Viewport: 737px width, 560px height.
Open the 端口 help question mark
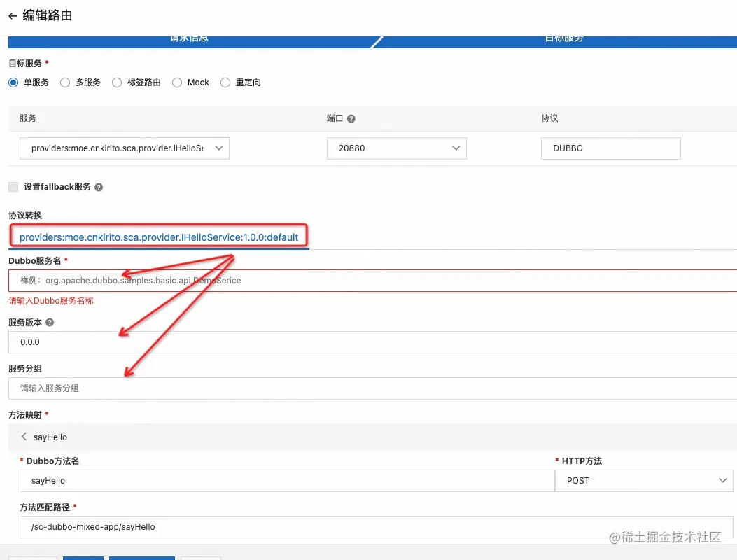coord(351,118)
